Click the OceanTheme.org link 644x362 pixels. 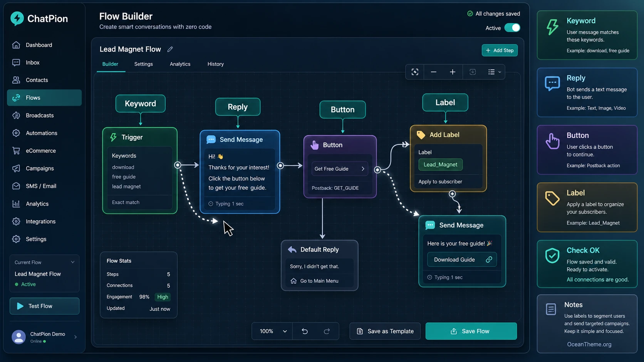click(x=589, y=345)
